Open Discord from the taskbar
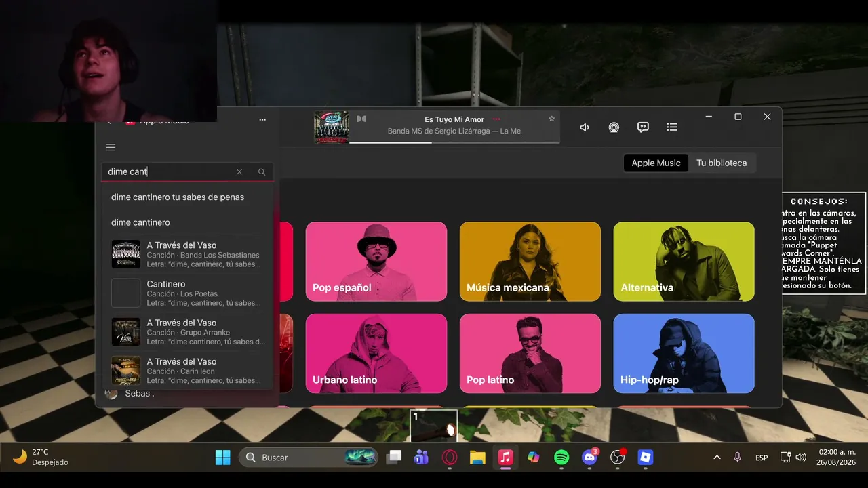 click(590, 457)
